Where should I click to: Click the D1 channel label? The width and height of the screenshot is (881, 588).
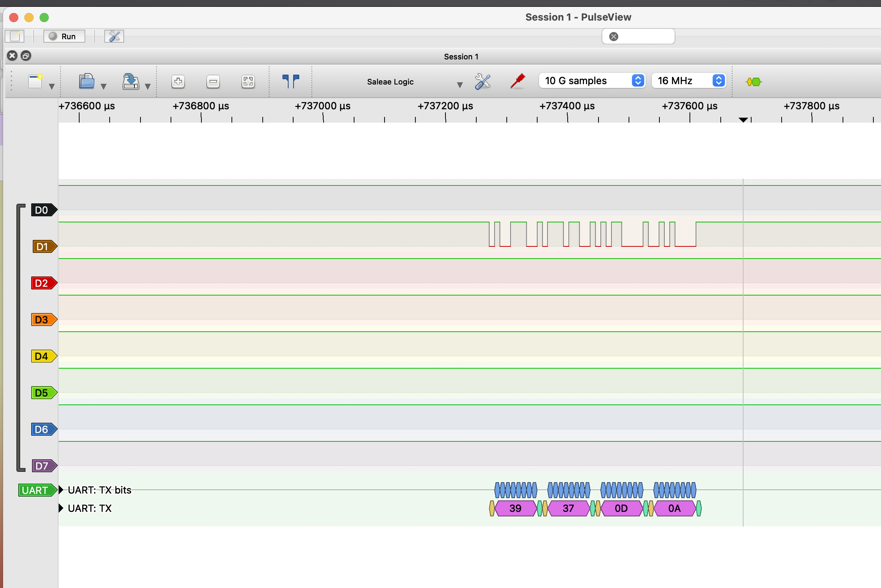point(44,247)
